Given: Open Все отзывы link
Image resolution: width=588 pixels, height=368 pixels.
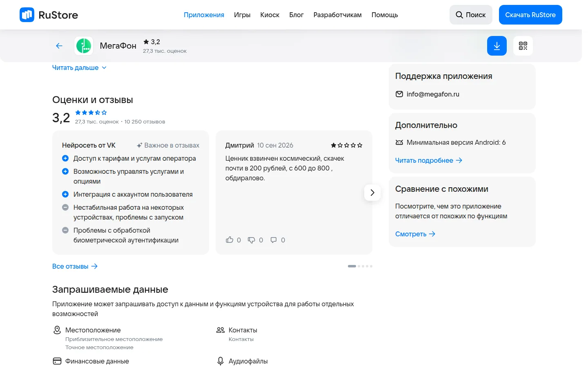Looking at the screenshot, I should [x=75, y=266].
